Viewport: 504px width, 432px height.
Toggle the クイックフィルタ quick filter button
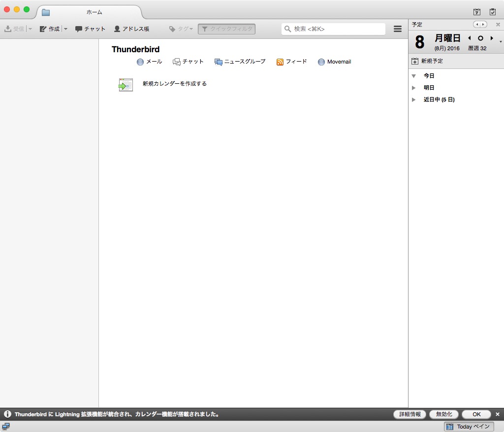[226, 29]
